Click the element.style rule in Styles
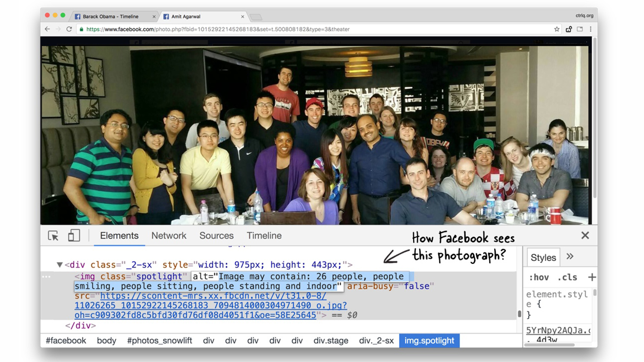 [x=557, y=299]
